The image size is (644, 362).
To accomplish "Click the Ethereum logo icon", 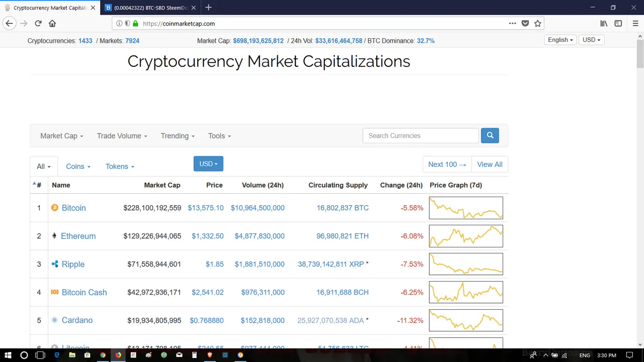I will (x=54, y=235).
